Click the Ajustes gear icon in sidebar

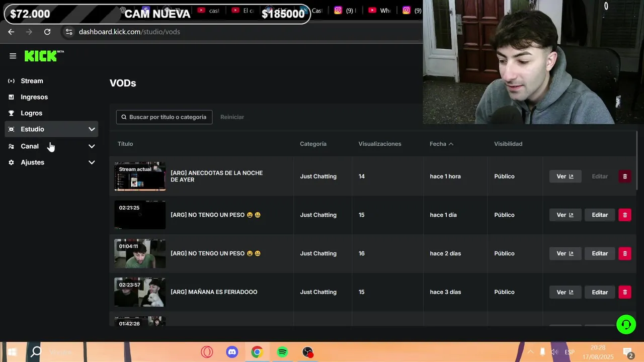[11, 162]
